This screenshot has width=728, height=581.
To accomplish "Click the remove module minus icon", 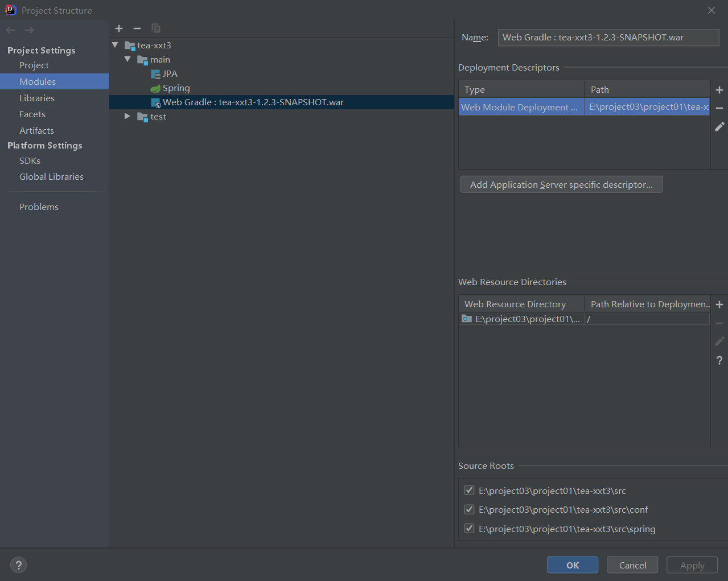I will point(137,28).
